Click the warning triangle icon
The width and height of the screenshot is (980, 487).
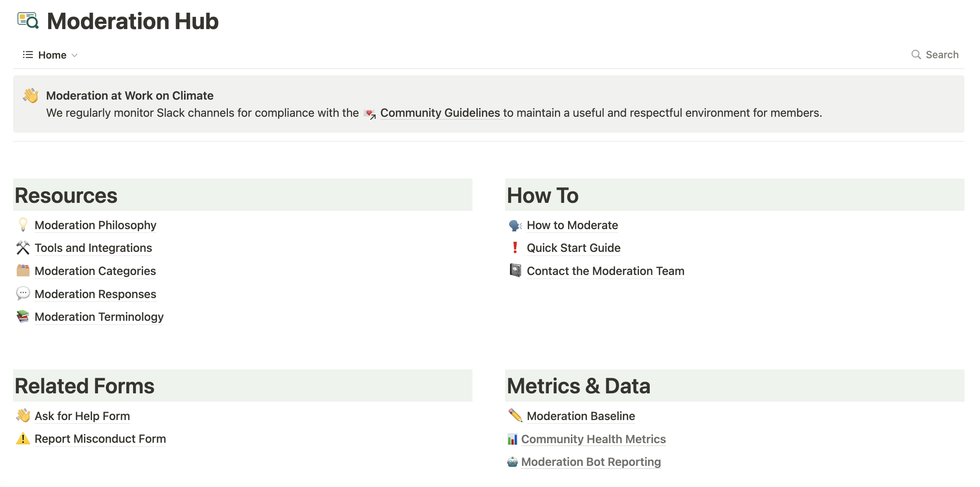click(23, 439)
